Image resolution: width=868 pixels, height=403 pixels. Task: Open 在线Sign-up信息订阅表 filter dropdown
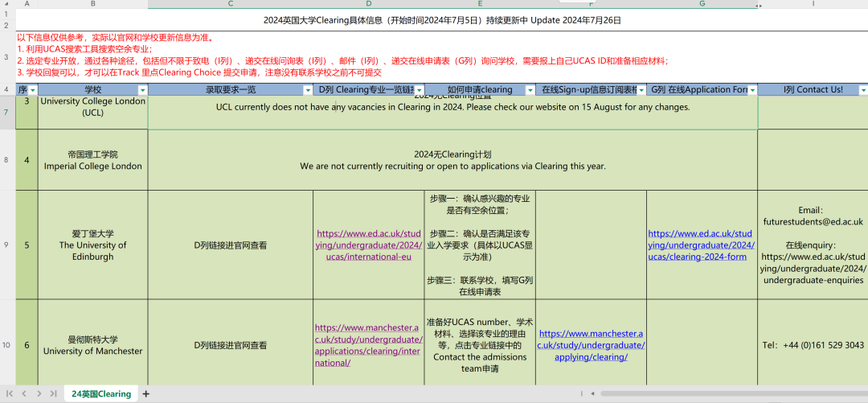[x=641, y=90]
